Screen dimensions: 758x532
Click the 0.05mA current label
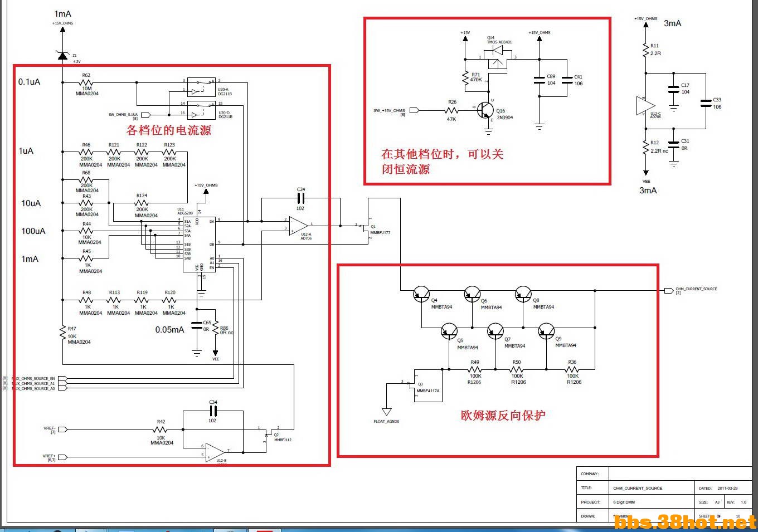pos(169,330)
